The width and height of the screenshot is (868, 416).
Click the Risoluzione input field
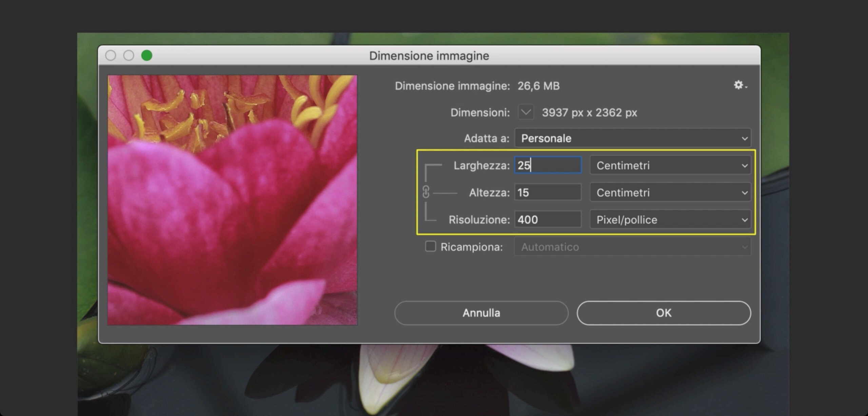pyautogui.click(x=548, y=219)
